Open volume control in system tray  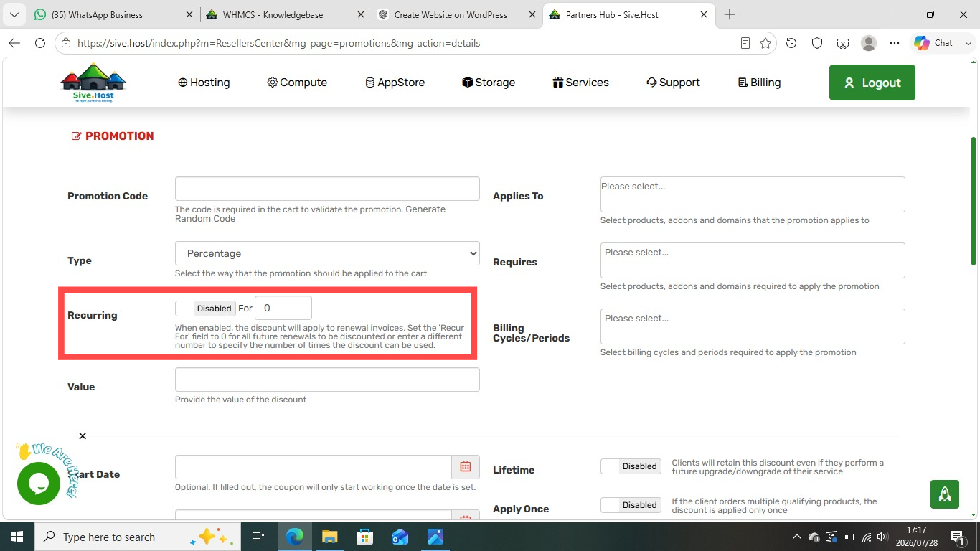pyautogui.click(x=883, y=537)
